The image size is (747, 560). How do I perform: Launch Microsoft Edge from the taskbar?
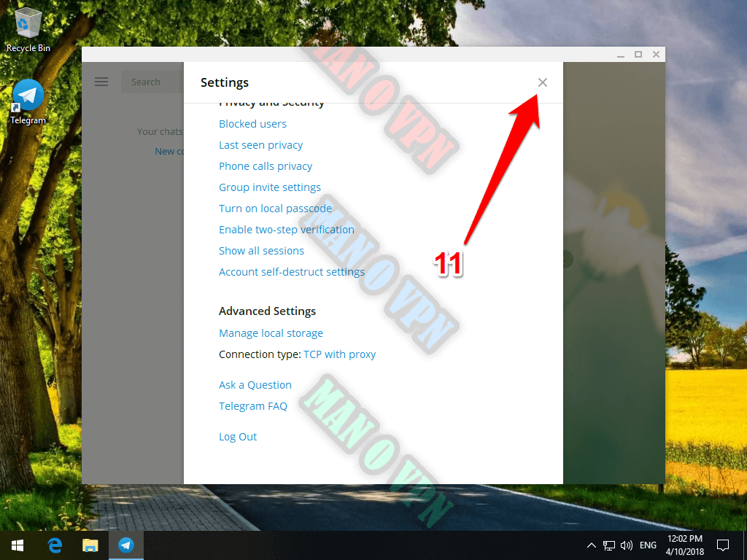pos(55,545)
